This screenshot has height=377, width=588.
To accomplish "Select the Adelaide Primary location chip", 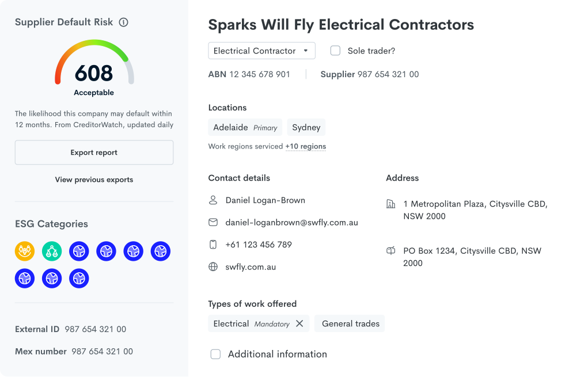I will coord(245,127).
